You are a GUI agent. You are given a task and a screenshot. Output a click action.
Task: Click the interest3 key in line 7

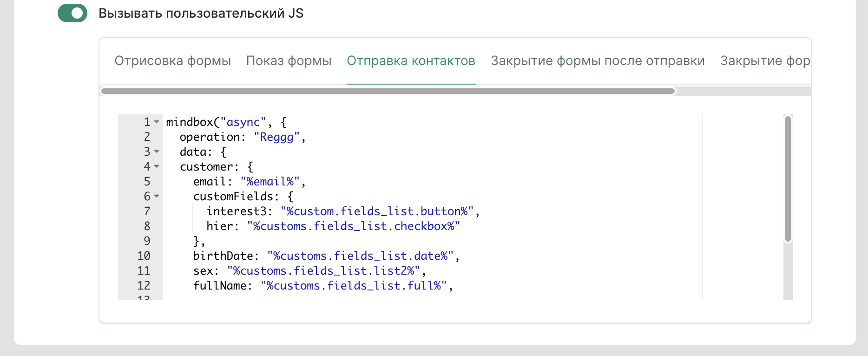tap(237, 211)
